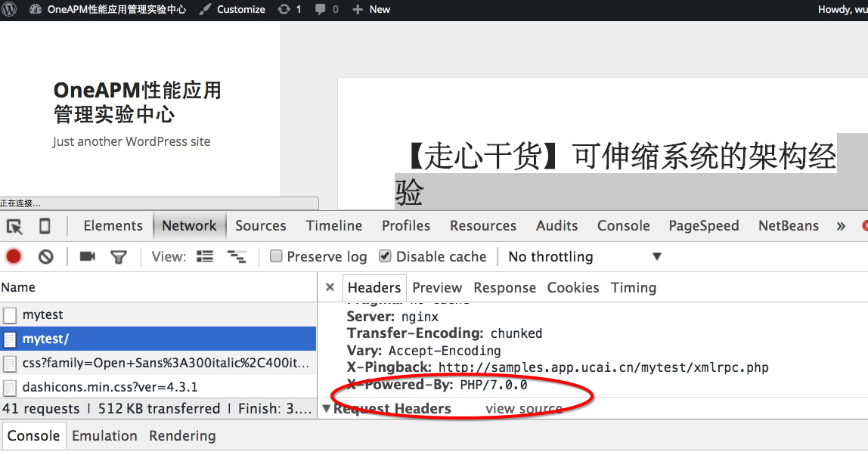This screenshot has height=455, width=868.
Task: Toggle device mode phone icon
Action: click(45, 226)
